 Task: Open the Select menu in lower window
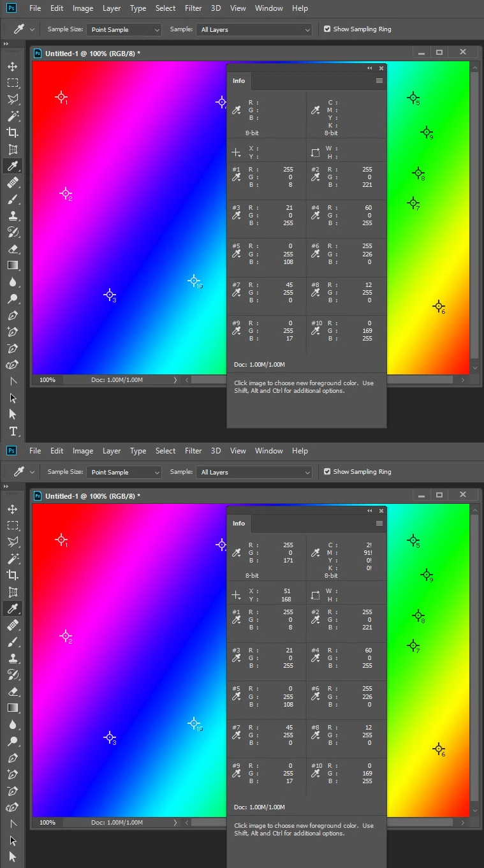pos(165,451)
